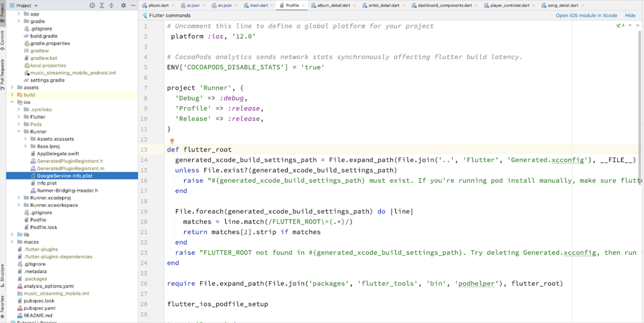Close the artist_detail.dart tab
This screenshot has height=323, width=644.
point(403,6)
